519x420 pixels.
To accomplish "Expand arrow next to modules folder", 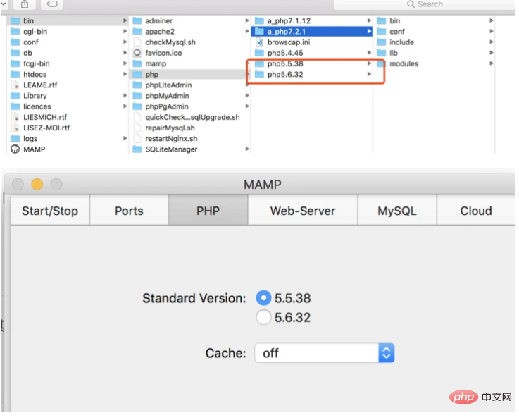I will coord(492,63).
